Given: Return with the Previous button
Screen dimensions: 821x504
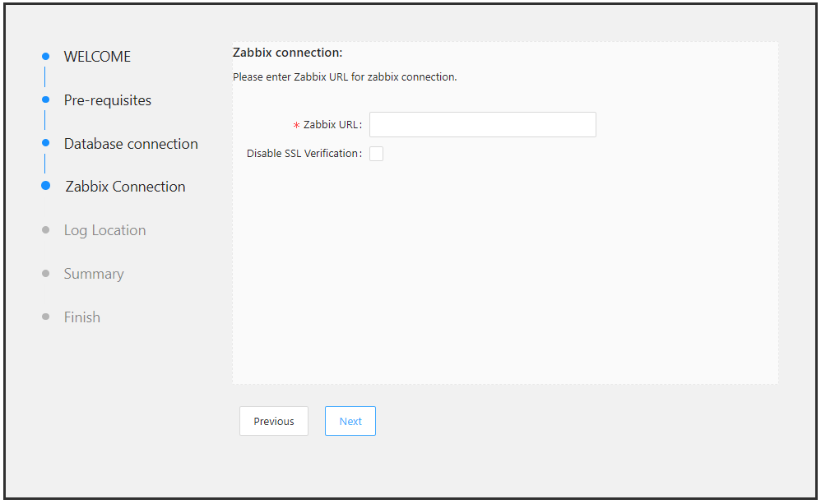Looking at the screenshot, I should pyautogui.click(x=274, y=421).
